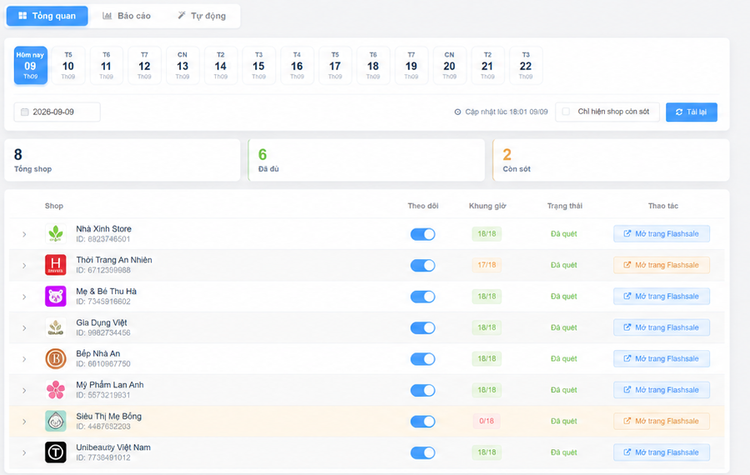Select date card T4 16

[x=297, y=66]
